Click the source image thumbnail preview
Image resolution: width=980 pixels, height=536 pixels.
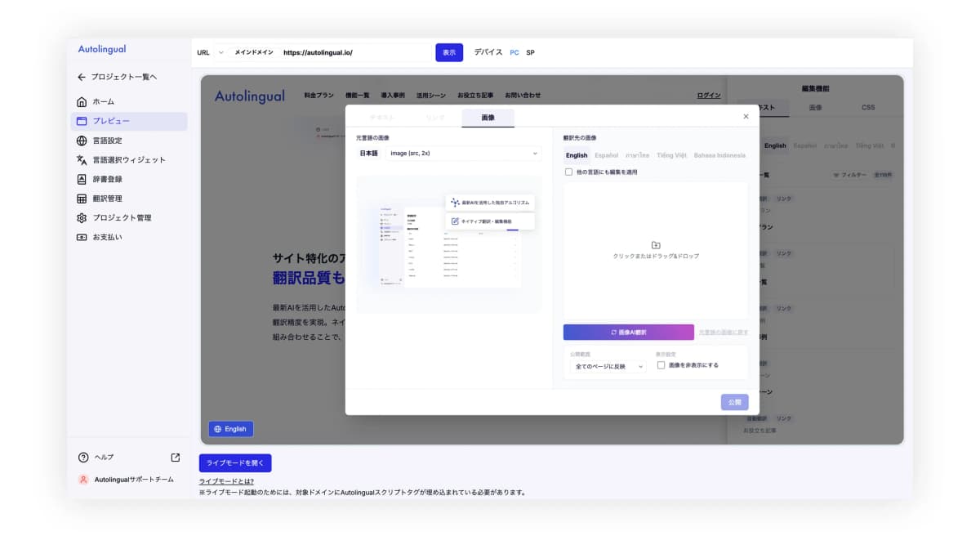point(449,244)
